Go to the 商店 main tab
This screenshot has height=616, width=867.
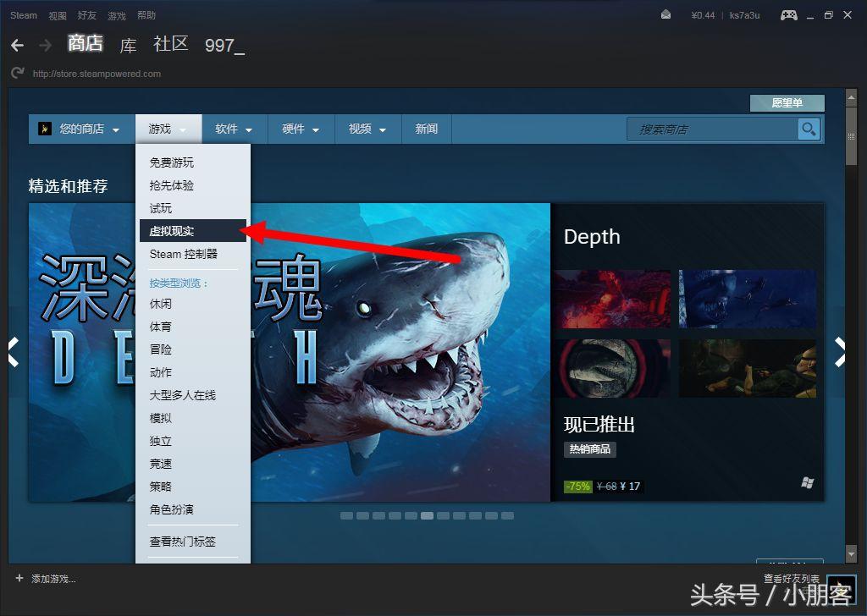[86, 43]
